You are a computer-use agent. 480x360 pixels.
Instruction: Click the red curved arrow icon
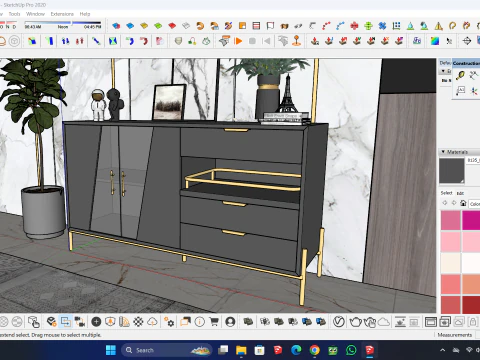click(x=144, y=41)
